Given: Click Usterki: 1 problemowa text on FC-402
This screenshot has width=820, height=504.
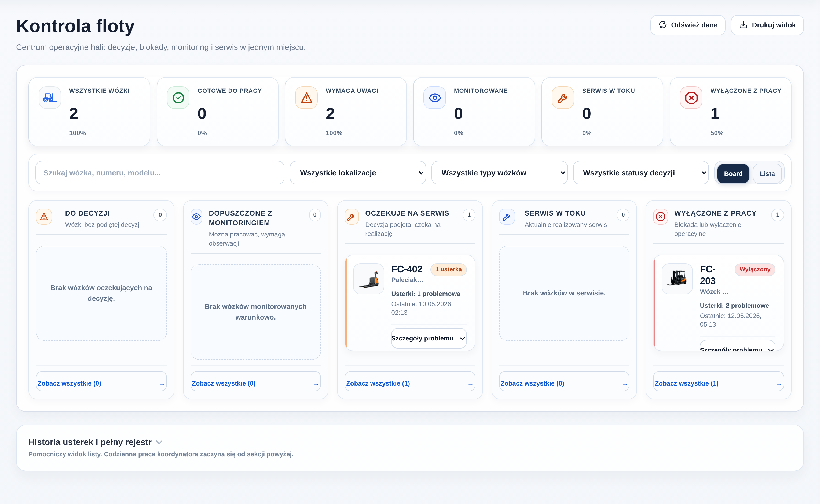Looking at the screenshot, I should (426, 294).
